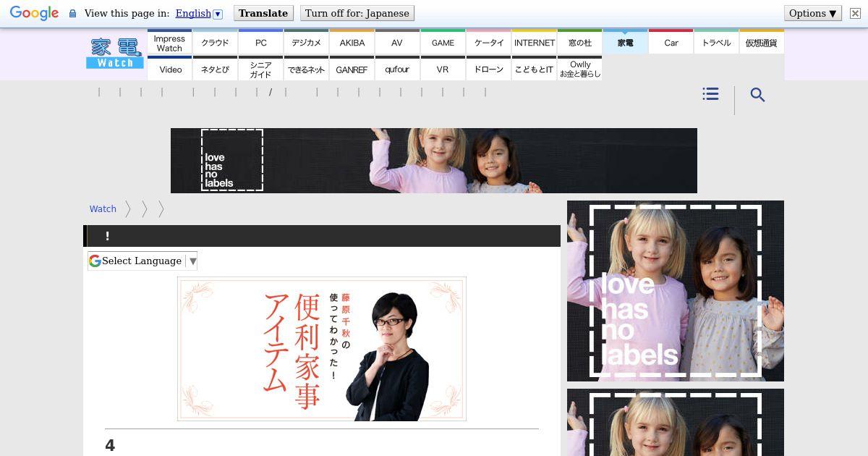Click the secure padlock icon
Screen dimensions: 868x456
point(72,14)
